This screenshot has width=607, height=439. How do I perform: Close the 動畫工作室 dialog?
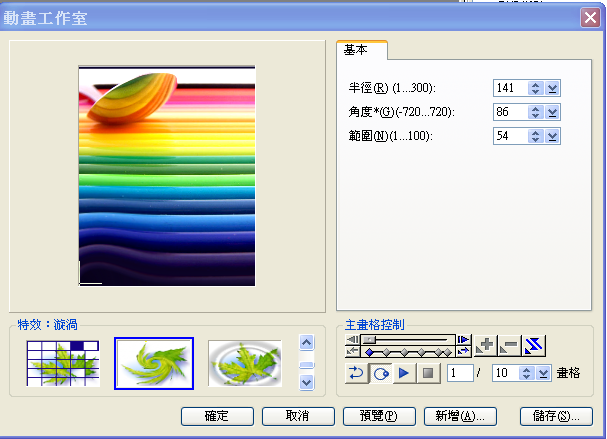[590, 18]
